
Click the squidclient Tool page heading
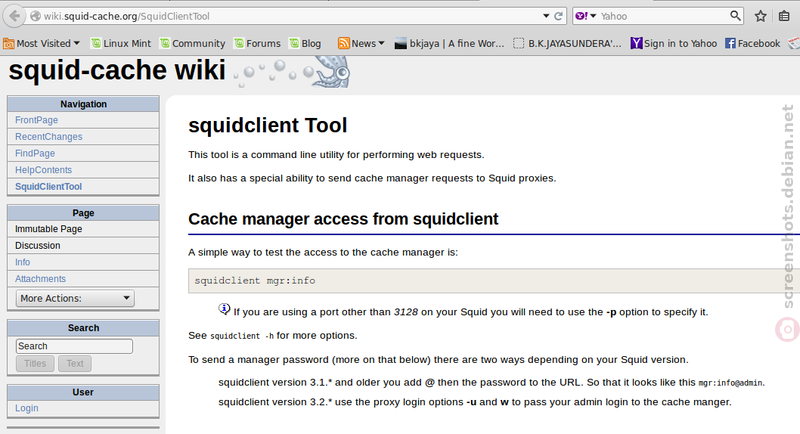(268, 125)
